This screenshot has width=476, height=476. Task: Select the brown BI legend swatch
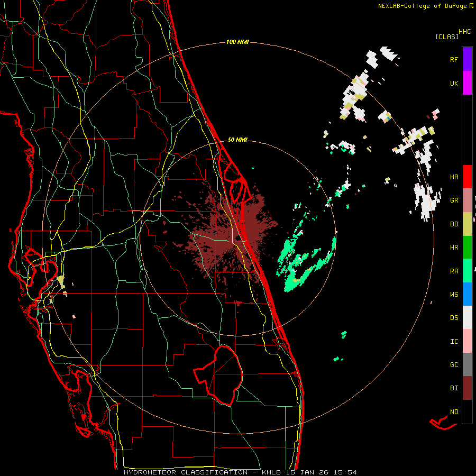click(x=467, y=388)
